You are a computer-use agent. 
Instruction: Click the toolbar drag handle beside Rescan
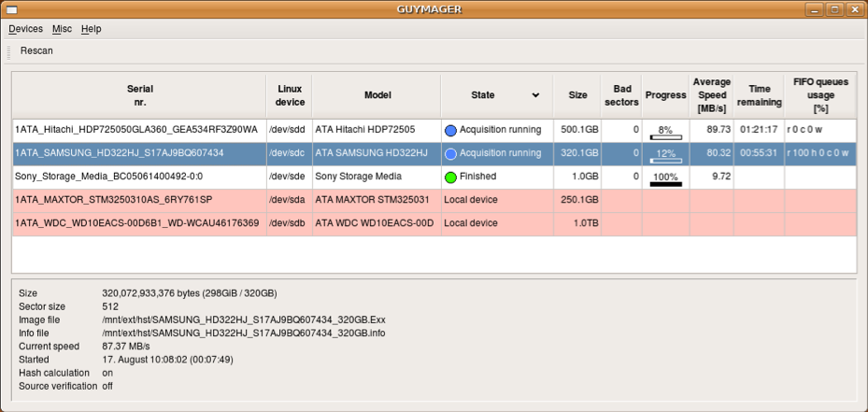[9, 51]
